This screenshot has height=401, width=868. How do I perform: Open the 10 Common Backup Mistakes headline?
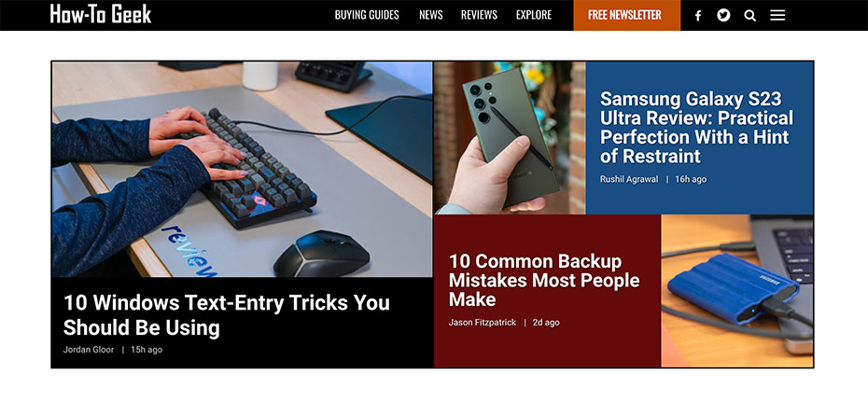point(544,280)
